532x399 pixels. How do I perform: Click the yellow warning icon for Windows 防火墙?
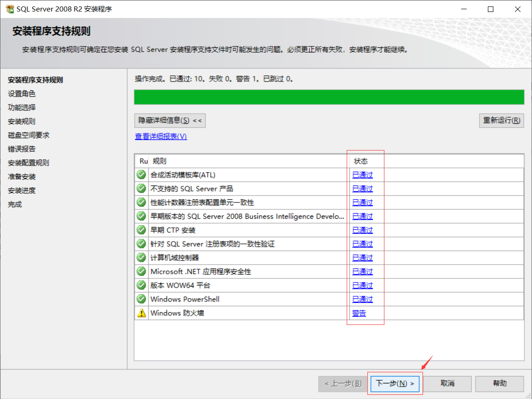click(x=141, y=313)
